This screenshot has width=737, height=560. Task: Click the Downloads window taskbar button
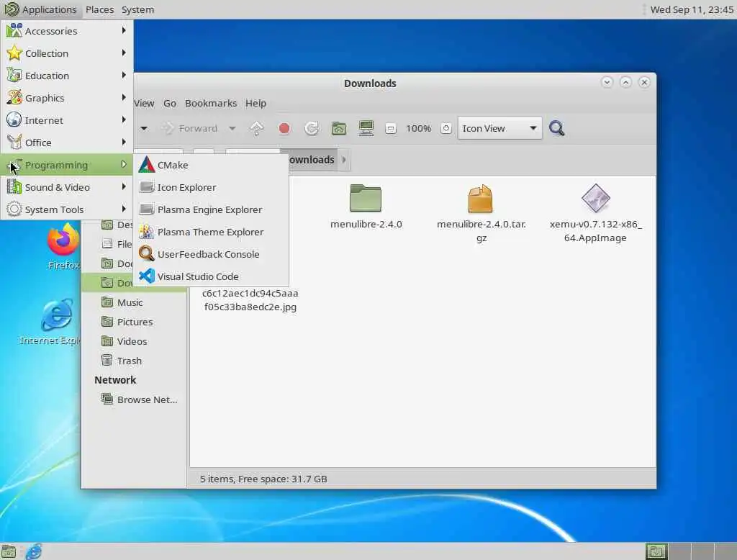[656, 551]
